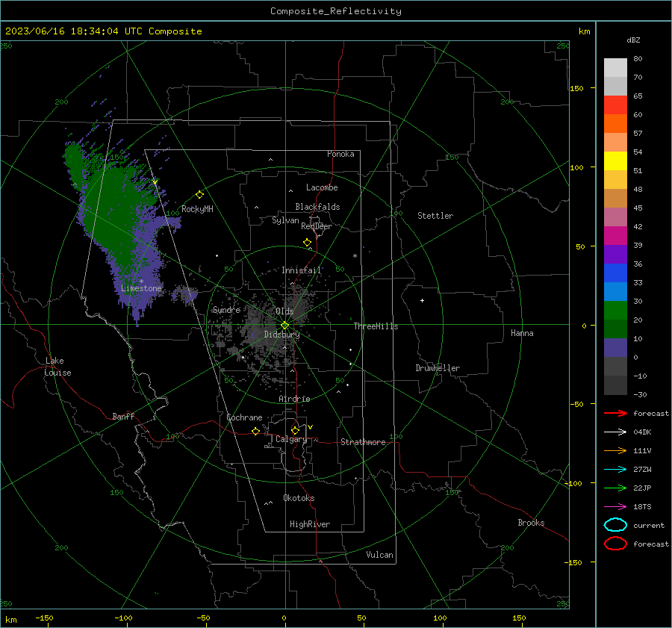Click the Airdrie city label

(x=294, y=399)
